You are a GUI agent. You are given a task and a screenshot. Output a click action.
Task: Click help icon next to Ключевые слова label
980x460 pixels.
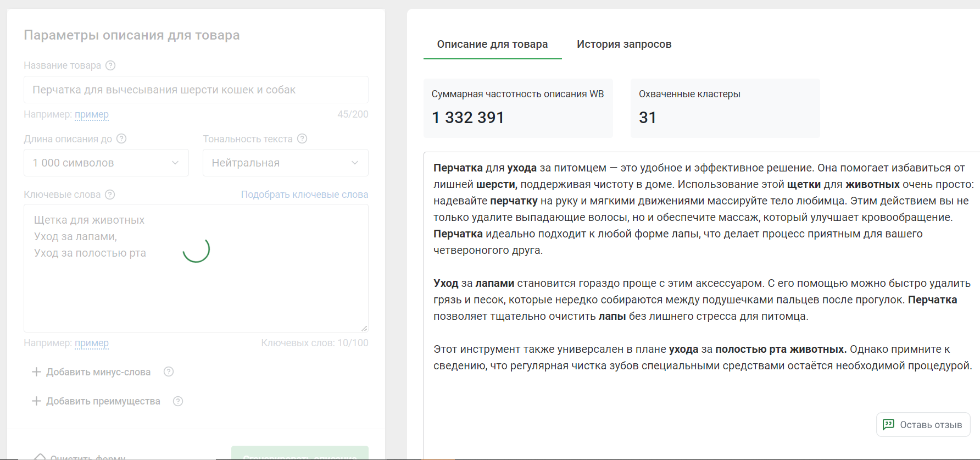pos(110,195)
